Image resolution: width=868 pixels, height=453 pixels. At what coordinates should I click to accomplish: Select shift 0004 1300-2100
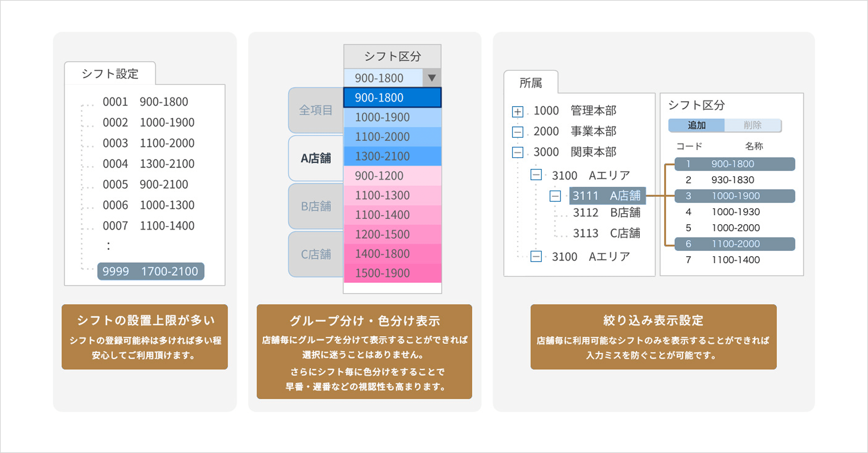click(x=149, y=164)
